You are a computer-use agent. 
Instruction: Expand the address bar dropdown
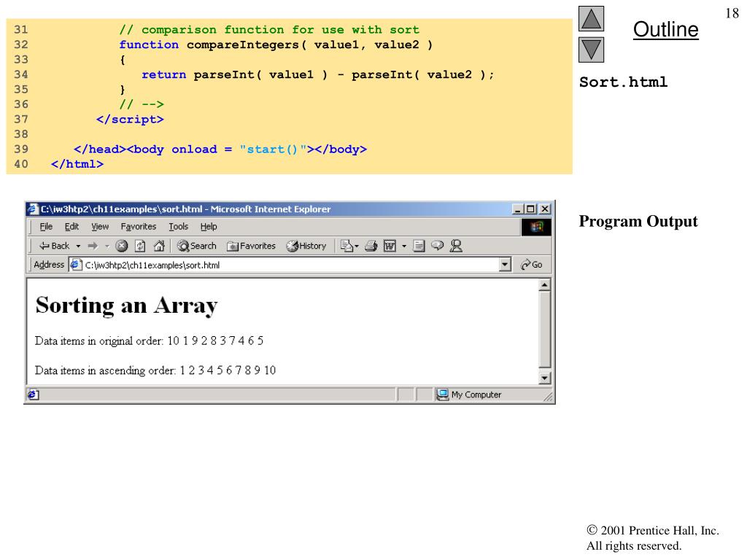click(x=505, y=265)
